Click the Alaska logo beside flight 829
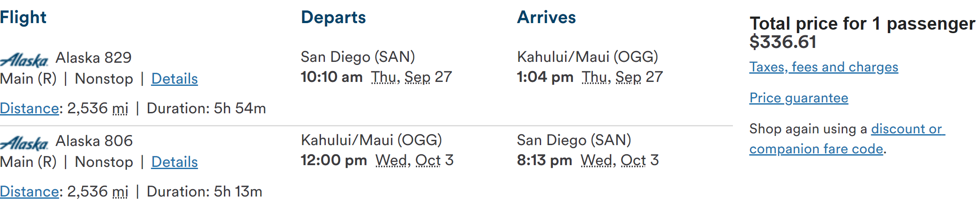 pyautogui.click(x=24, y=60)
